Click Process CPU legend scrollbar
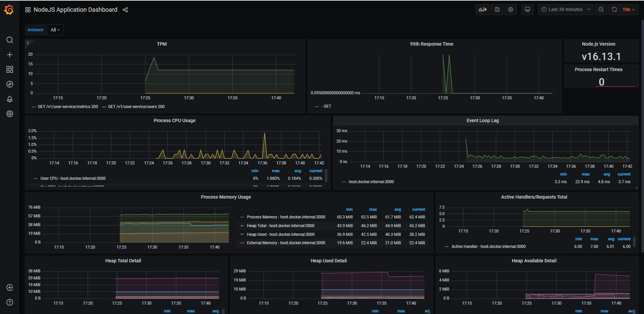Viewport: 644px width, 314px height. [x=326, y=175]
